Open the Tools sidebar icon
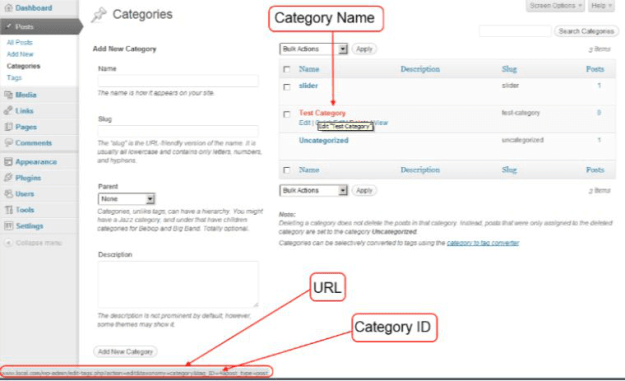 tap(8, 210)
